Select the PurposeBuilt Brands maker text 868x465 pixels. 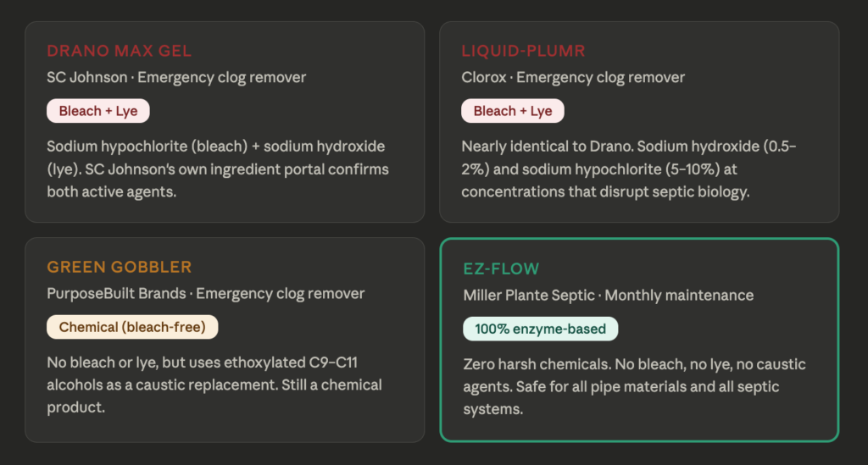(116, 294)
